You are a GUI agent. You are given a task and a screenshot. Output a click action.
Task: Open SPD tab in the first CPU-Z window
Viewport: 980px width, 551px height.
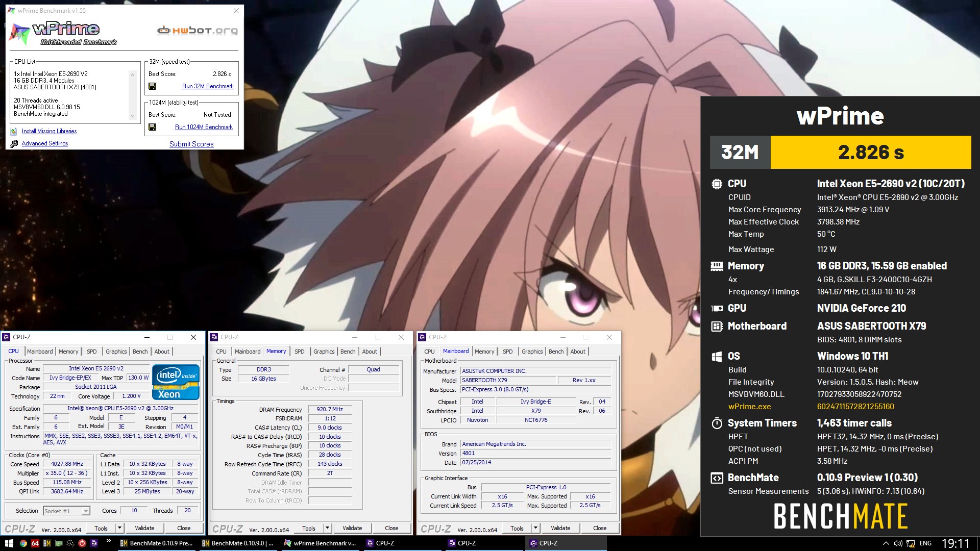pyautogui.click(x=92, y=352)
